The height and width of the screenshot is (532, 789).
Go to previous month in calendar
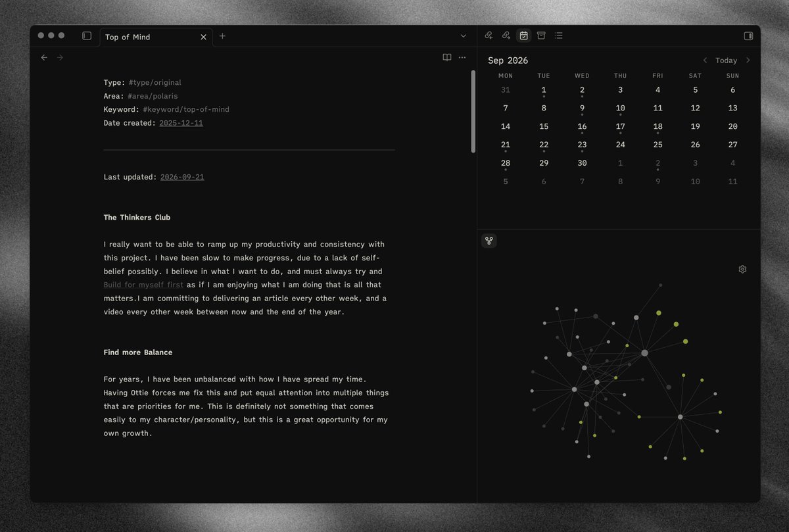point(705,60)
